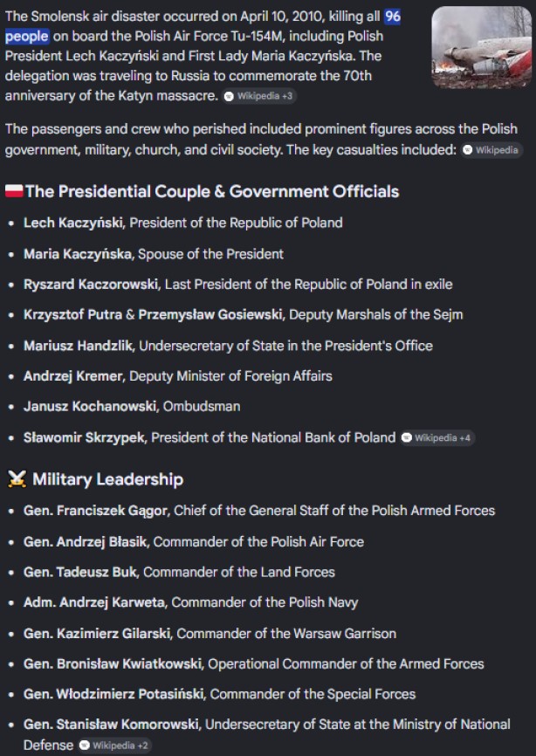Click the highlighted "96 people" text
Image resolution: width=536 pixels, height=756 pixels.
click(203, 26)
